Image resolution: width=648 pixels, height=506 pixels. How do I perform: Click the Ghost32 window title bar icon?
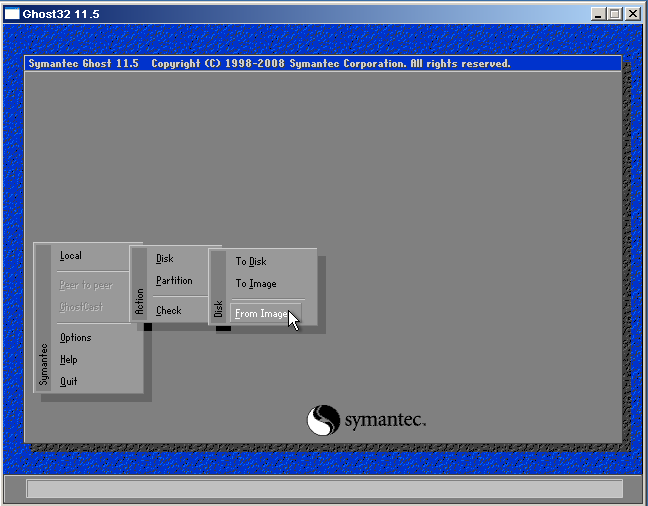click(12, 14)
